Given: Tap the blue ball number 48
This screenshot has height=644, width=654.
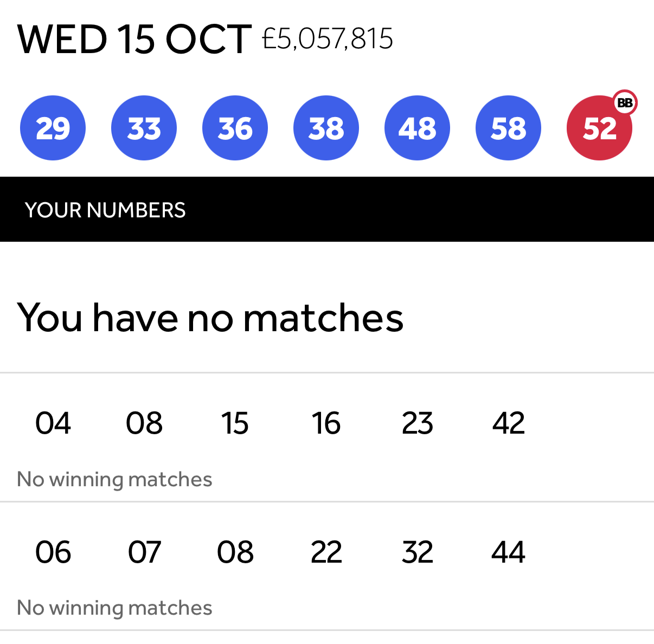Looking at the screenshot, I should (417, 128).
